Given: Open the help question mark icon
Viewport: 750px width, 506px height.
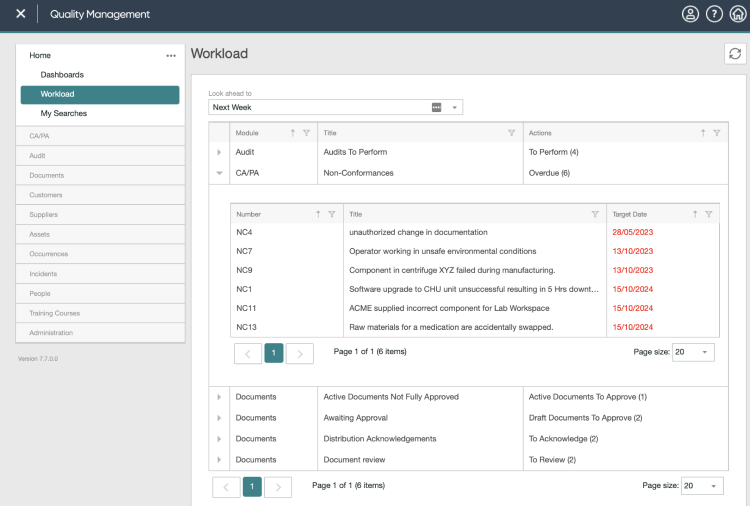Looking at the screenshot, I should tap(714, 14).
